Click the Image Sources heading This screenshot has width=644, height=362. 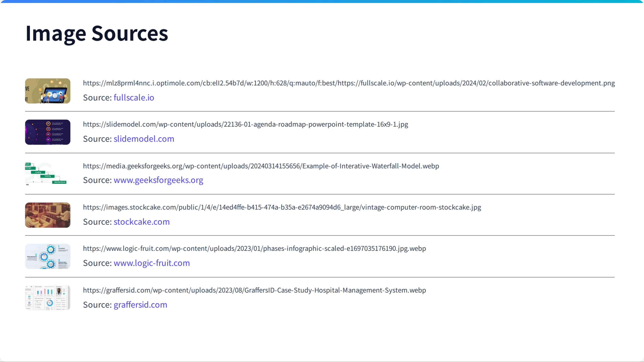tap(97, 33)
